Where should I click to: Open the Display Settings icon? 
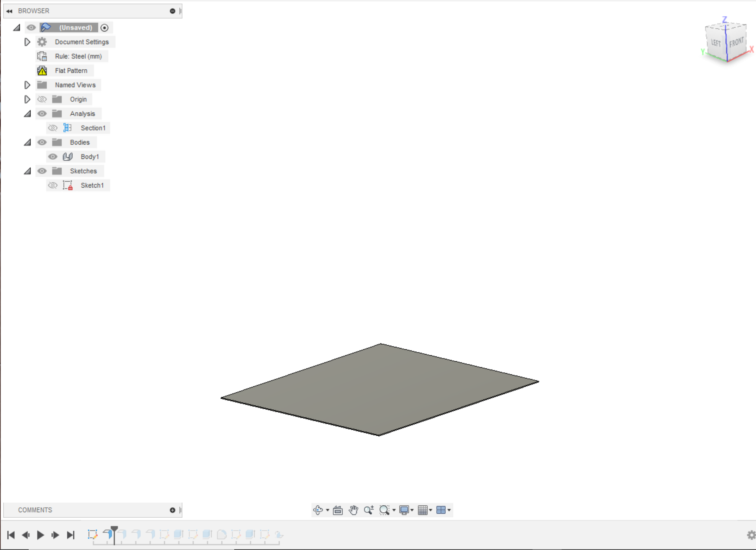click(x=405, y=510)
